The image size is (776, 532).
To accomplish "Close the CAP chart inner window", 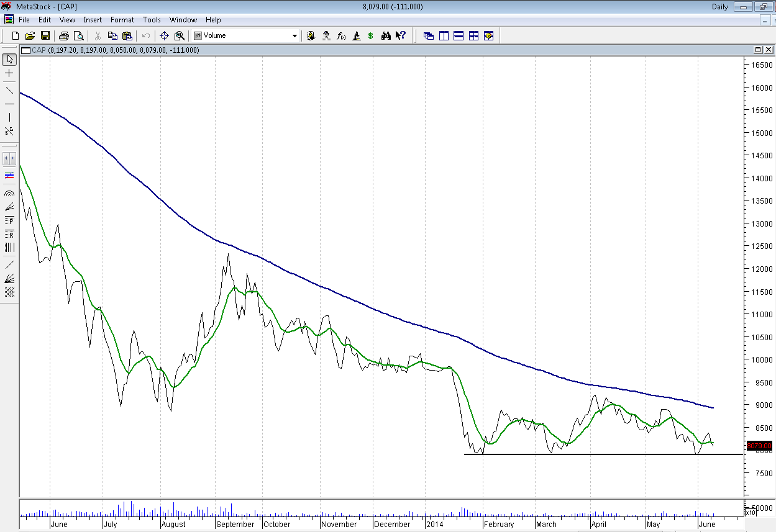I will point(767,50).
